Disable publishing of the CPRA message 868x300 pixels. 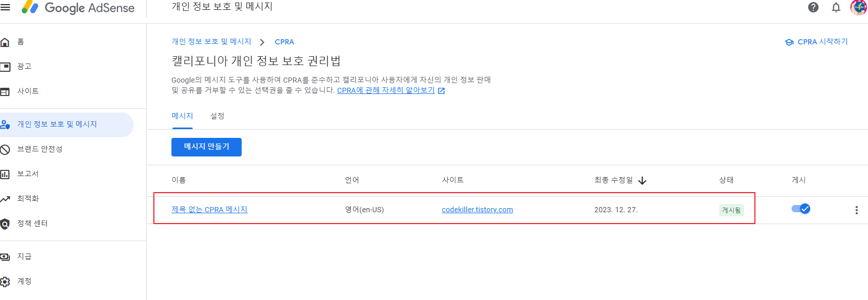[800, 209]
